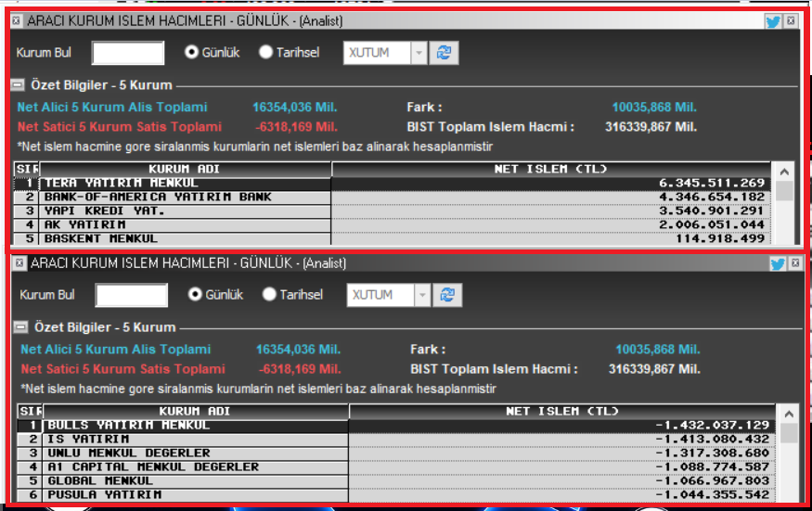Click value 4.346.654.182
Image resolution: width=812 pixels, height=511 pixels.
tap(712, 198)
